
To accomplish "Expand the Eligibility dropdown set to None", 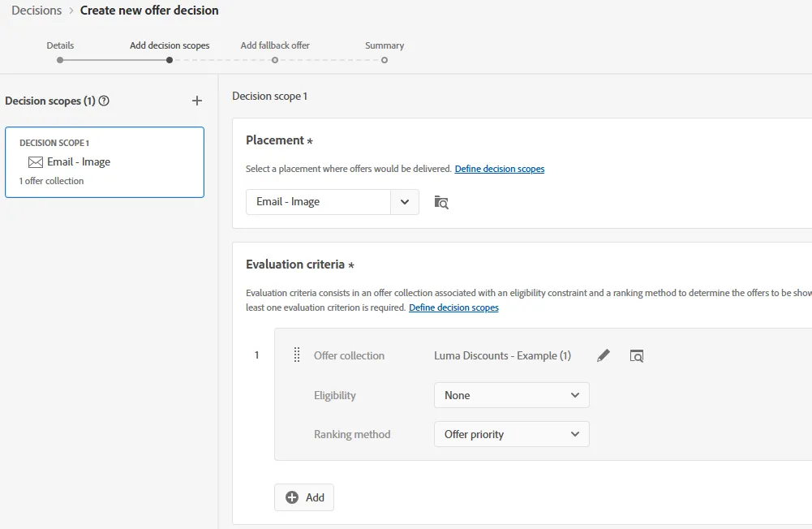I will tap(512, 395).
